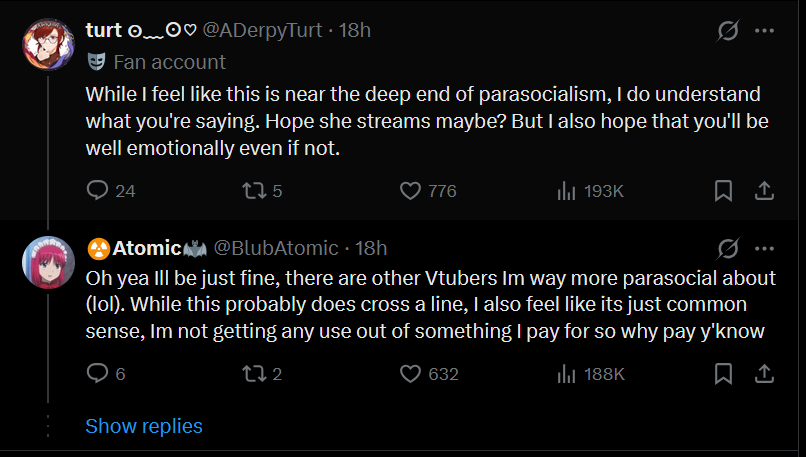Open more options on turt's tweet
806x457 pixels.
(x=764, y=30)
